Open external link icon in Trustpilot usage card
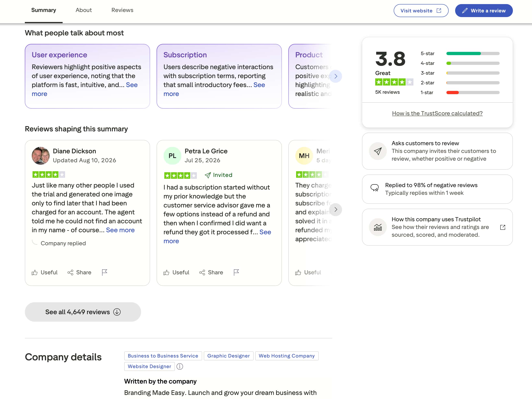Image resolution: width=532 pixels, height=399 pixels. pos(503,227)
